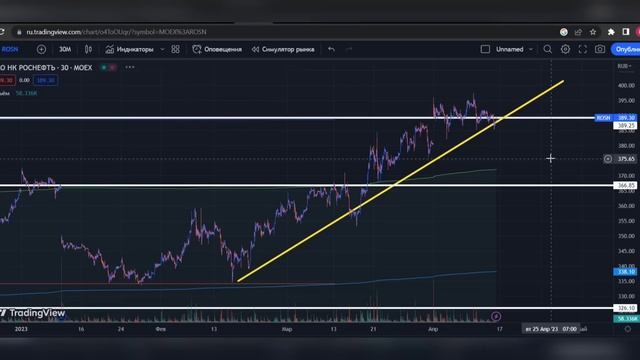Image resolution: width=640 pixels, height=360 pixels.
Task: Open the ROSN symbol search
Action: 10,49
